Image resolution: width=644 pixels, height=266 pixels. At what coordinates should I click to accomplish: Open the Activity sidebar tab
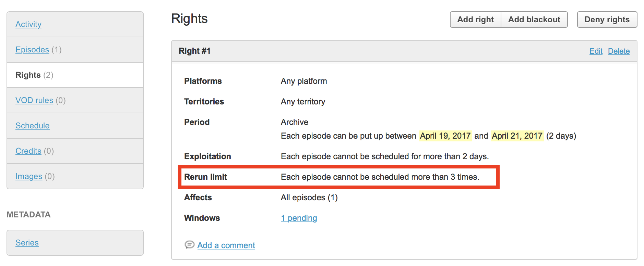pyautogui.click(x=28, y=24)
